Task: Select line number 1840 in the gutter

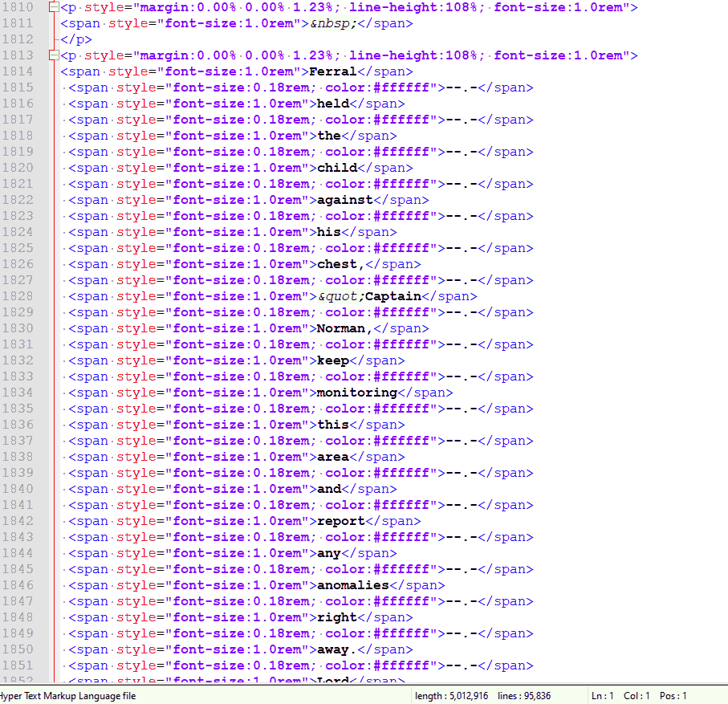Action: (x=18, y=489)
